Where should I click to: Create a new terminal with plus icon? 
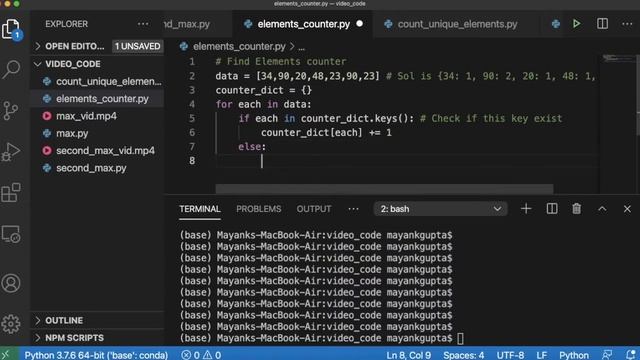click(526, 209)
